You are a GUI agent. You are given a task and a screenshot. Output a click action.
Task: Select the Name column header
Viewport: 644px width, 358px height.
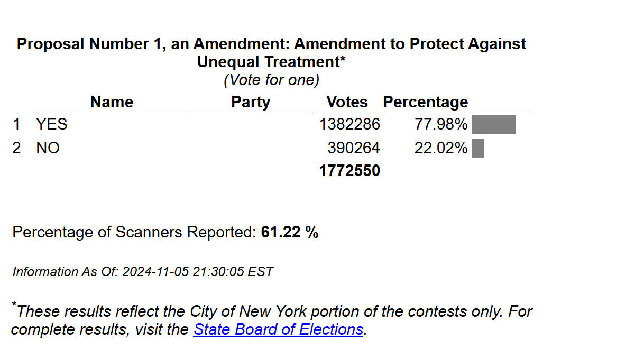[112, 102]
